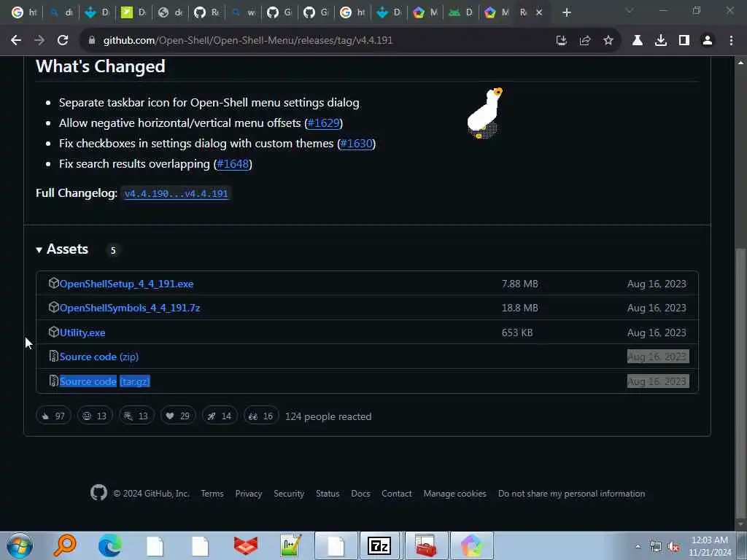
Task: Switch to the tab labeled w
Action: coord(243,12)
